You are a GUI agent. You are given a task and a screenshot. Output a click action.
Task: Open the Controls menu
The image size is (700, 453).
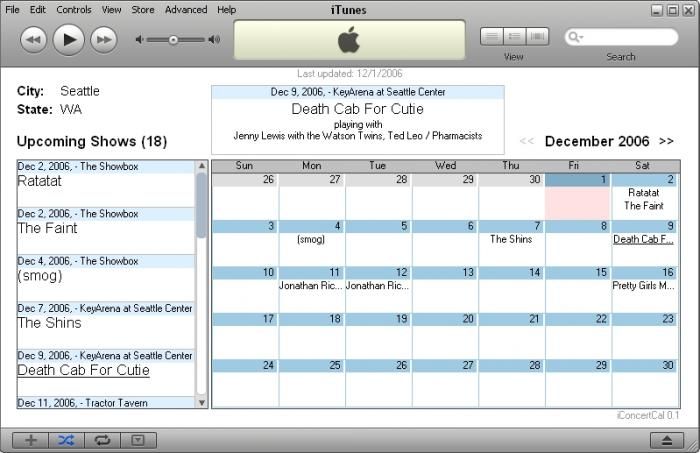pyautogui.click(x=74, y=9)
